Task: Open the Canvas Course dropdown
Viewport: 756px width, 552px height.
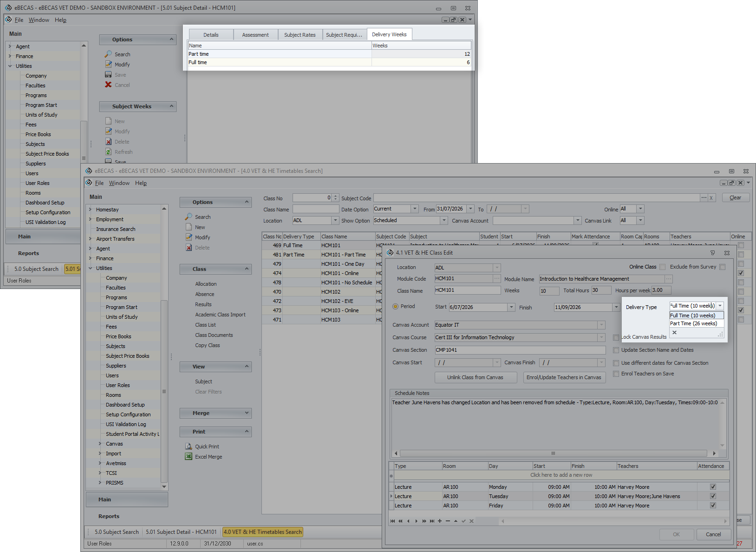Action: 601,337
